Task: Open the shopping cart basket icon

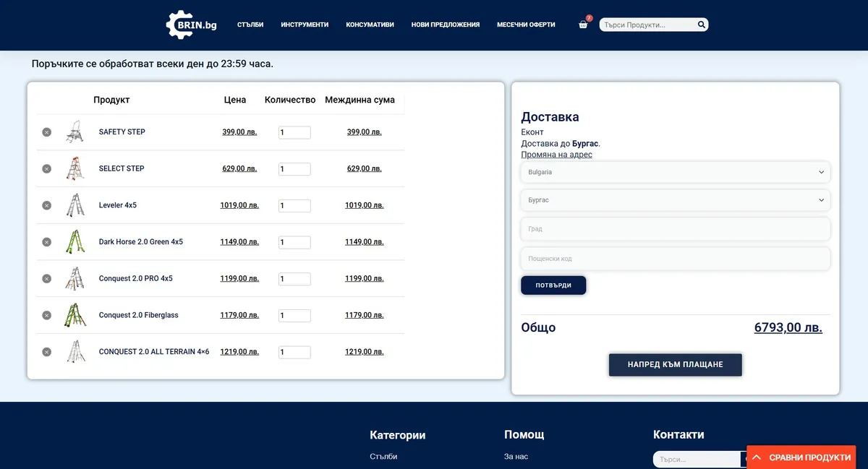Action: pyautogui.click(x=583, y=25)
